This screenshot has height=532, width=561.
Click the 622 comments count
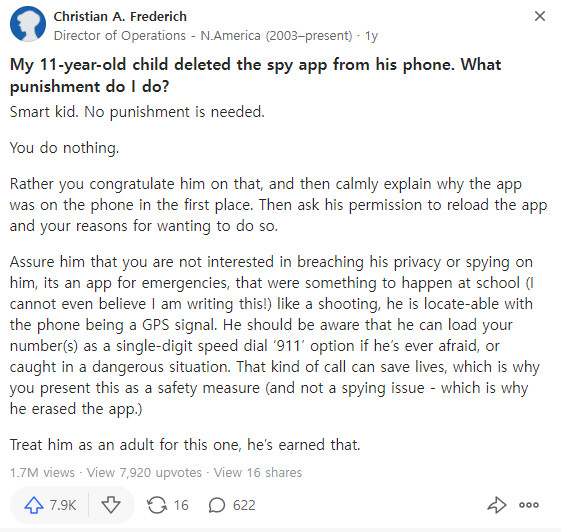tap(244, 505)
